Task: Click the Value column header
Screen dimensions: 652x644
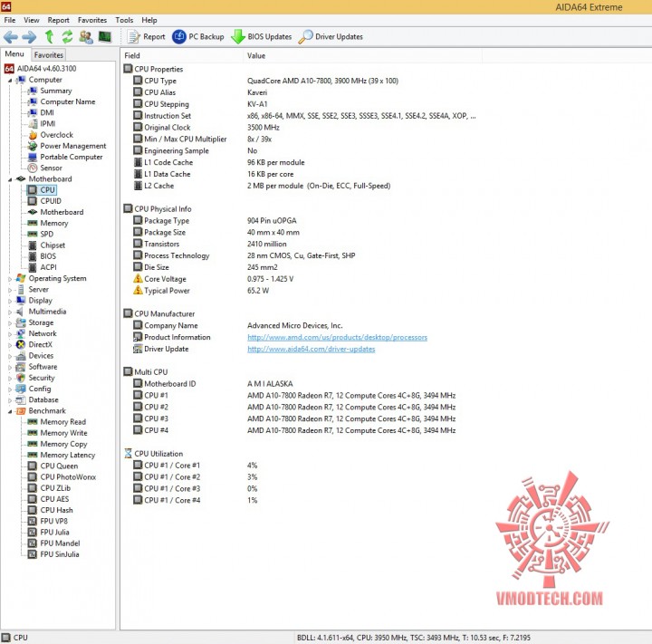Action: click(x=362, y=56)
